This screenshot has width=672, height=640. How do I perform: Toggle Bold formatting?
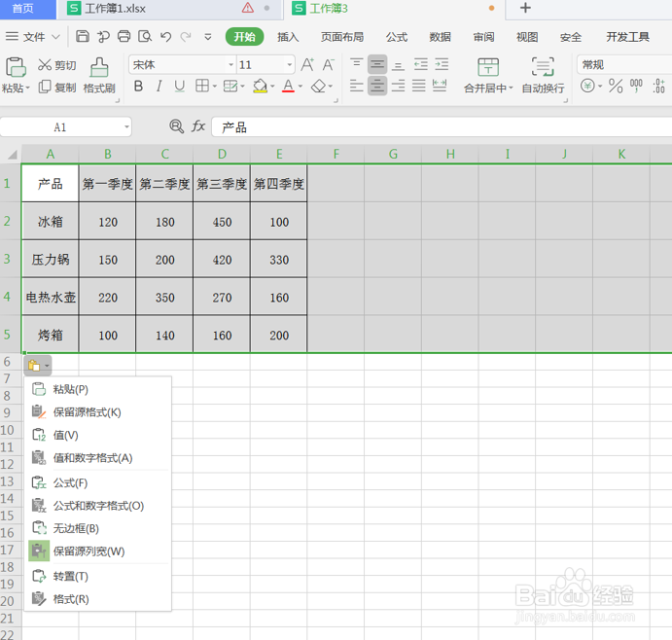point(138,87)
